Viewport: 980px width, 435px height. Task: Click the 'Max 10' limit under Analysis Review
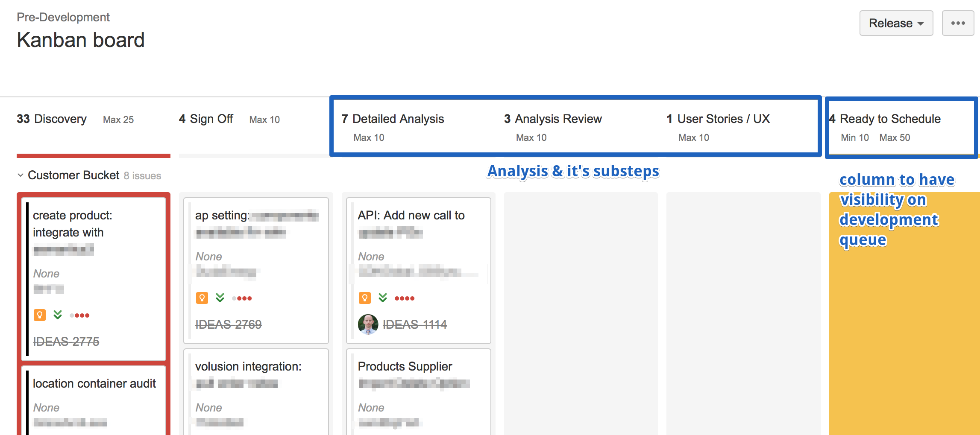tap(531, 137)
